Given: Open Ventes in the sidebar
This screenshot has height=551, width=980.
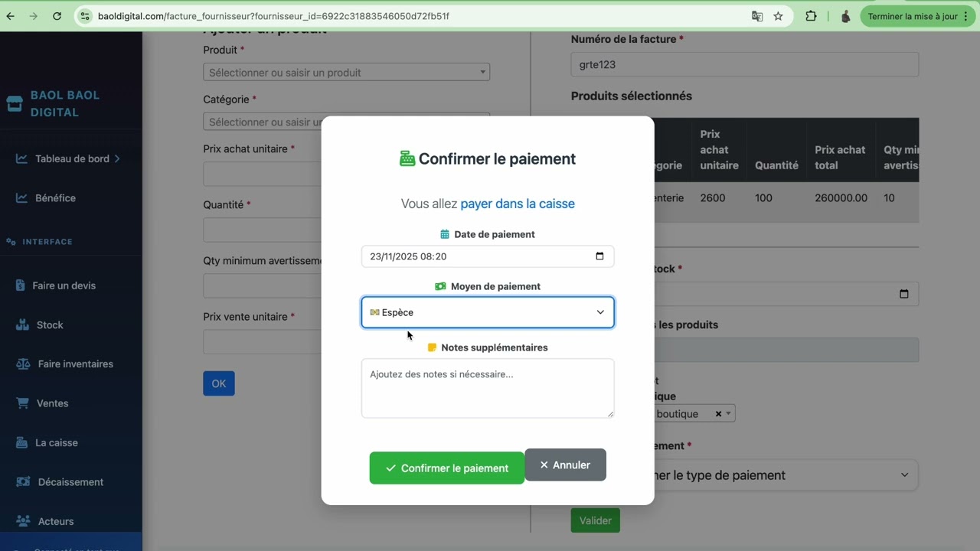Looking at the screenshot, I should pyautogui.click(x=52, y=403).
